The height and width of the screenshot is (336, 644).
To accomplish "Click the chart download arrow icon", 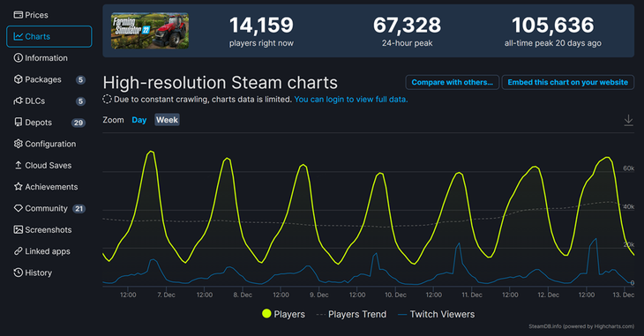I will [628, 120].
